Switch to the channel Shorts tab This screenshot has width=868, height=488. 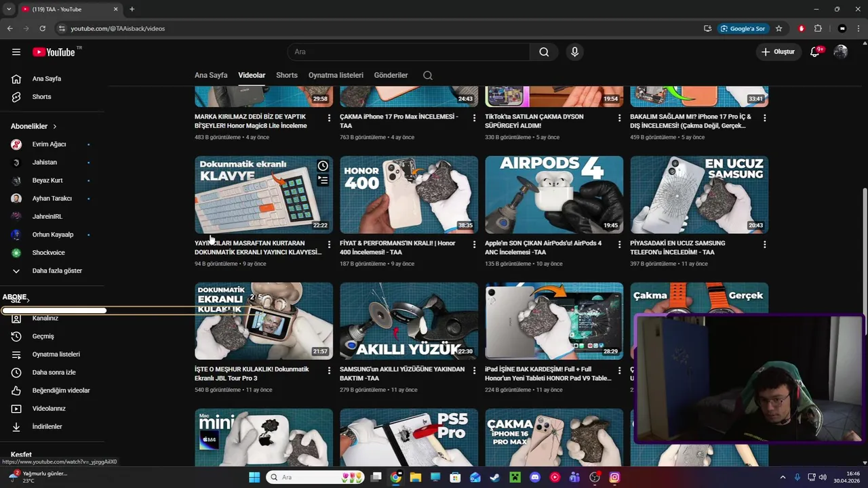click(x=287, y=75)
